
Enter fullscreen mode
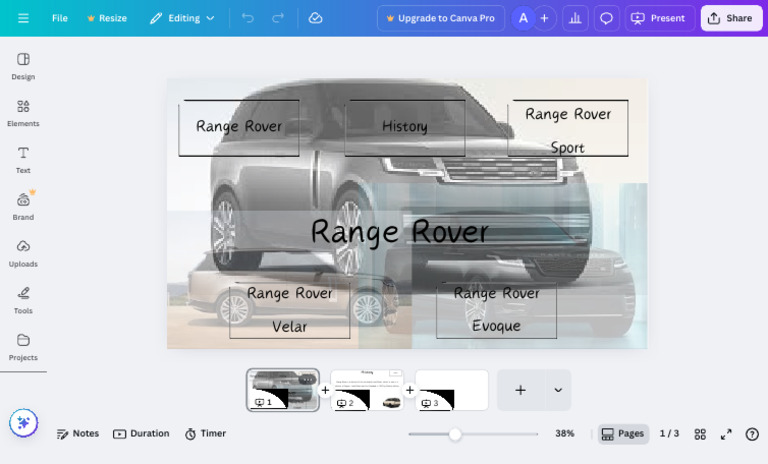[x=726, y=434]
